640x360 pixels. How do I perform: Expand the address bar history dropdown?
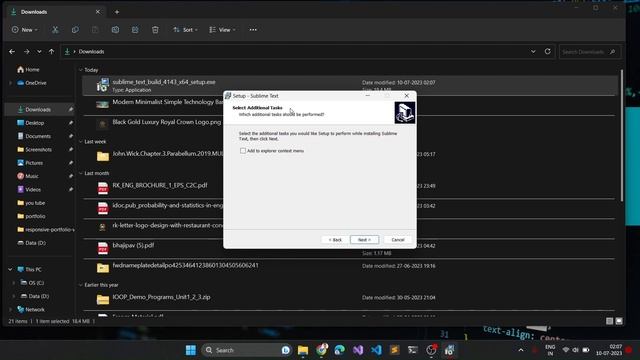pos(533,52)
